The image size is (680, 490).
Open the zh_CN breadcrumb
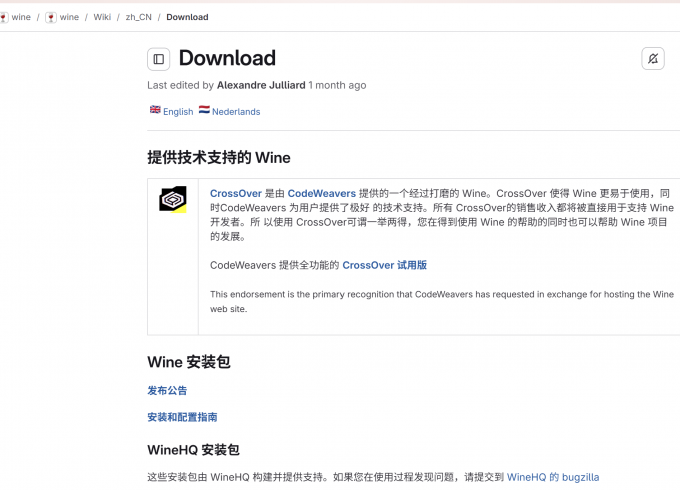(x=138, y=17)
